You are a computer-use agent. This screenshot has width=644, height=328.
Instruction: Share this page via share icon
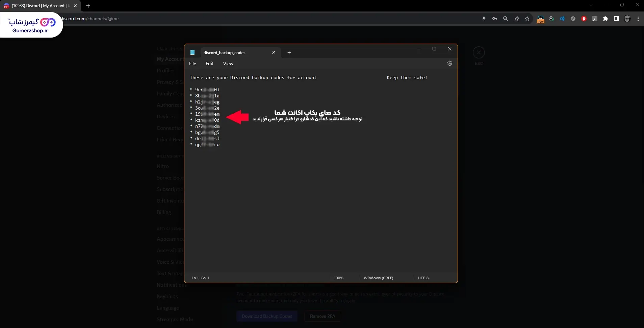pos(516,19)
